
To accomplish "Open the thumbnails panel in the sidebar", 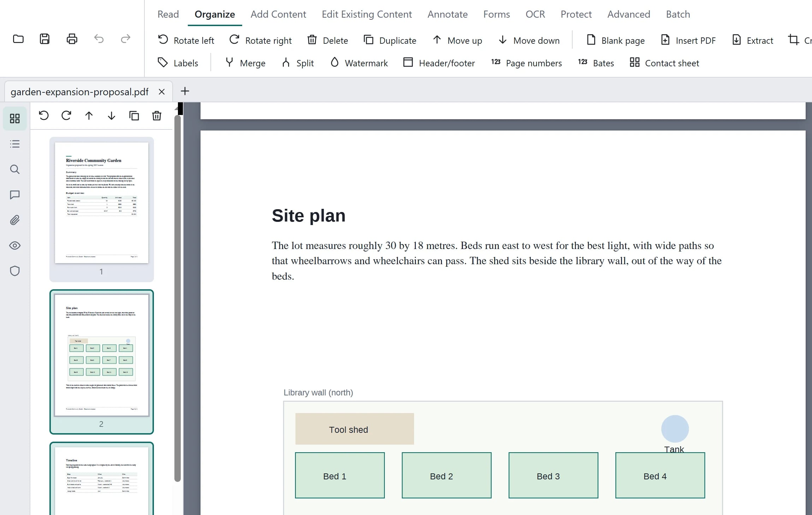I will tap(15, 119).
